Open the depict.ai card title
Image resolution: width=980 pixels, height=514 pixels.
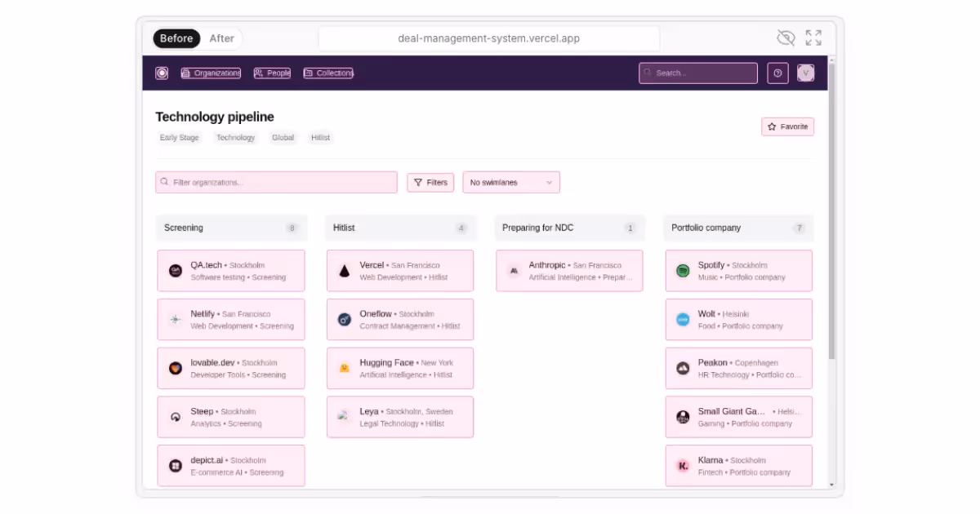coord(207,460)
